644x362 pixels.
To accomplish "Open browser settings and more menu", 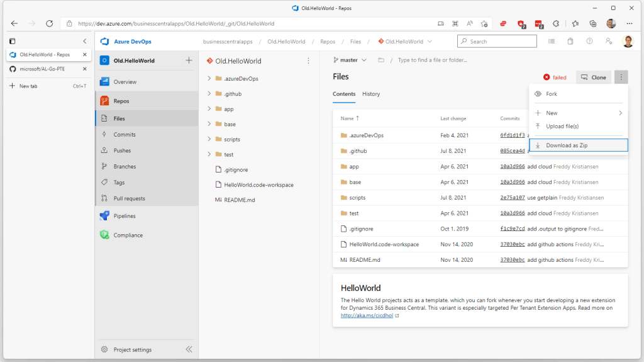I will point(629,23).
